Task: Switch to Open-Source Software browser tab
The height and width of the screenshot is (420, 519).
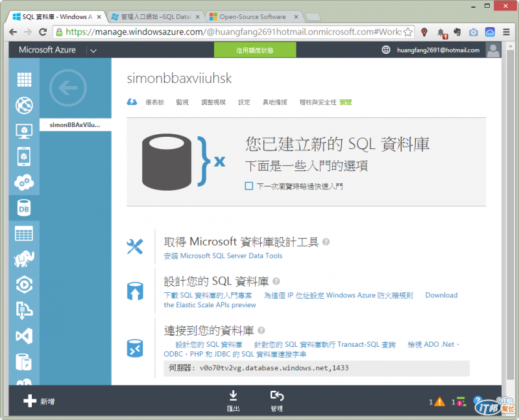Action: point(252,17)
